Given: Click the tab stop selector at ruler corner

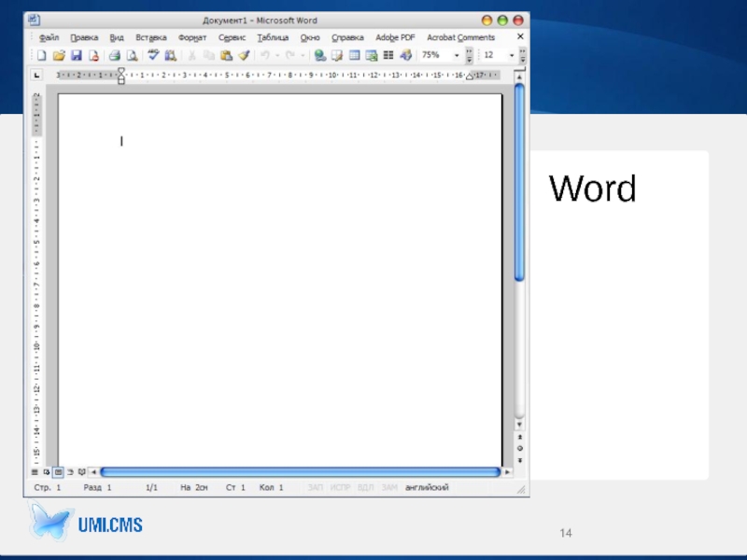Looking at the screenshot, I should (x=37, y=76).
